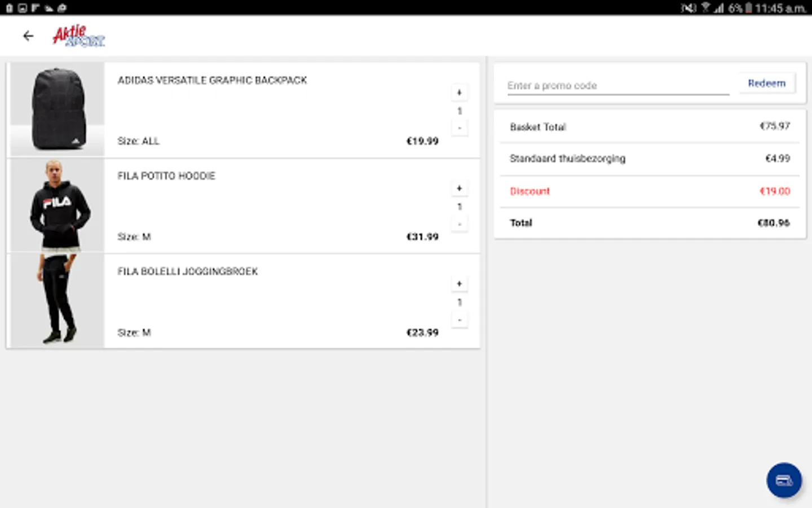Tap the red Discount row
The width and height of the screenshot is (812, 508).
click(650, 191)
